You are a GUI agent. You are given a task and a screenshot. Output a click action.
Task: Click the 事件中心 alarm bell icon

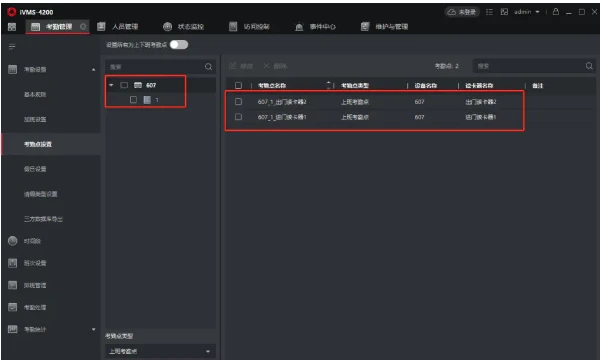[x=299, y=27]
